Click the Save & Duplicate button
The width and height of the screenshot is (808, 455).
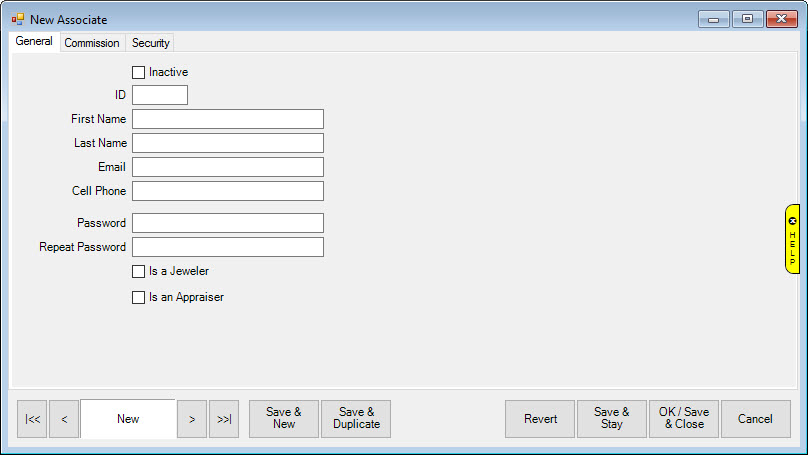356,419
